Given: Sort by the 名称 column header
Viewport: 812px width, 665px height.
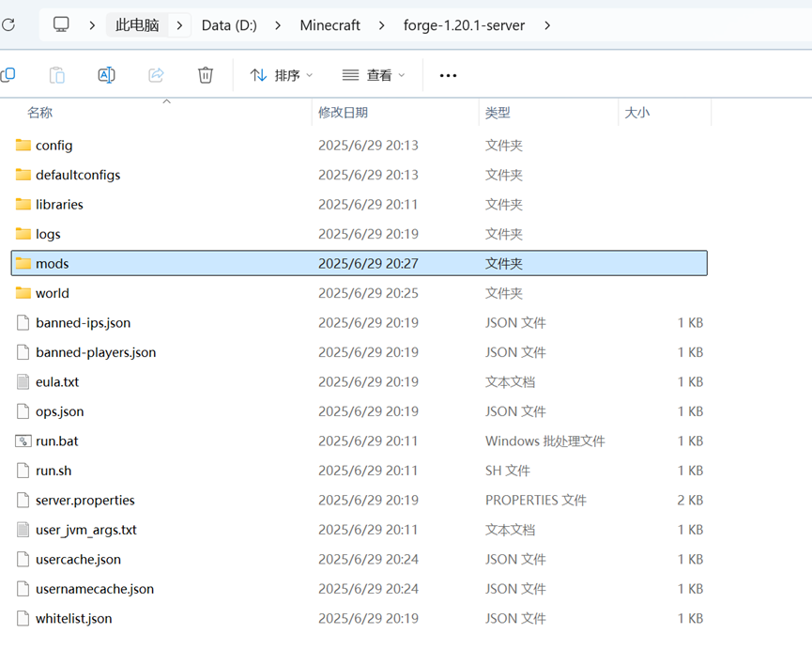Looking at the screenshot, I should [x=39, y=113].
